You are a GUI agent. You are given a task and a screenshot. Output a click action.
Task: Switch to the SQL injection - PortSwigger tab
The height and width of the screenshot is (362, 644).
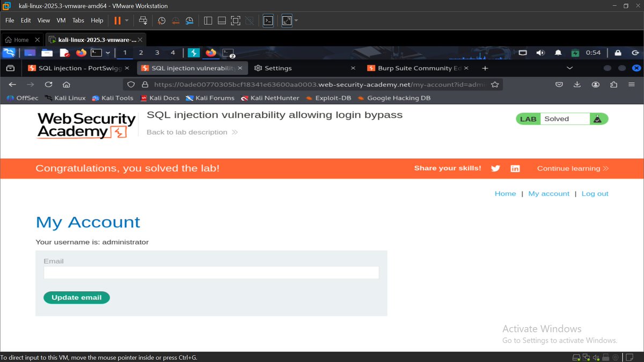tap(78, 68)
